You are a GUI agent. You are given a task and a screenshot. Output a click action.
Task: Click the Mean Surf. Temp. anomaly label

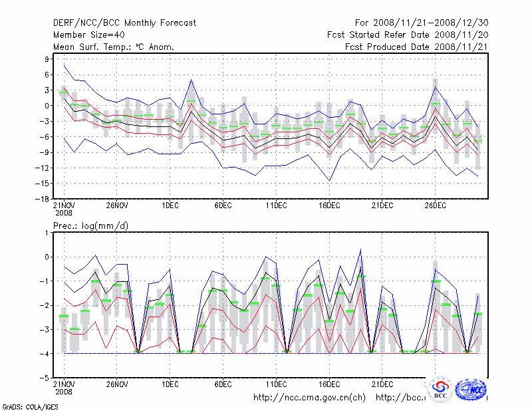[x=113, y=47]
